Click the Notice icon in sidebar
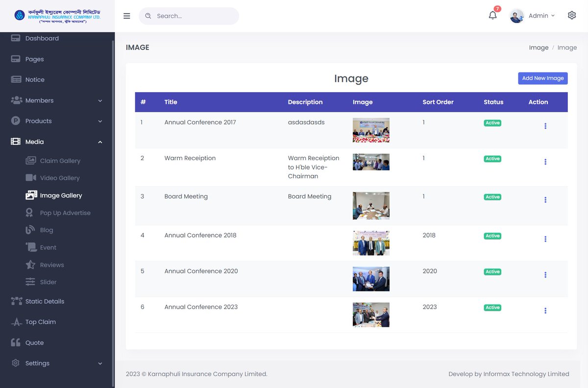The width and height of the screenshot is (588, 388). (x=15, y=79)
